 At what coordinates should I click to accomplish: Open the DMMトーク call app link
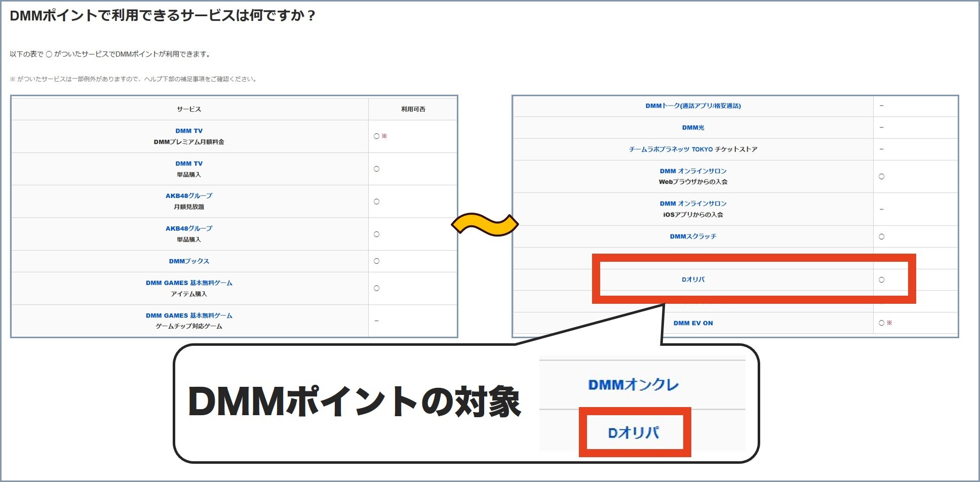pos(692,106)
